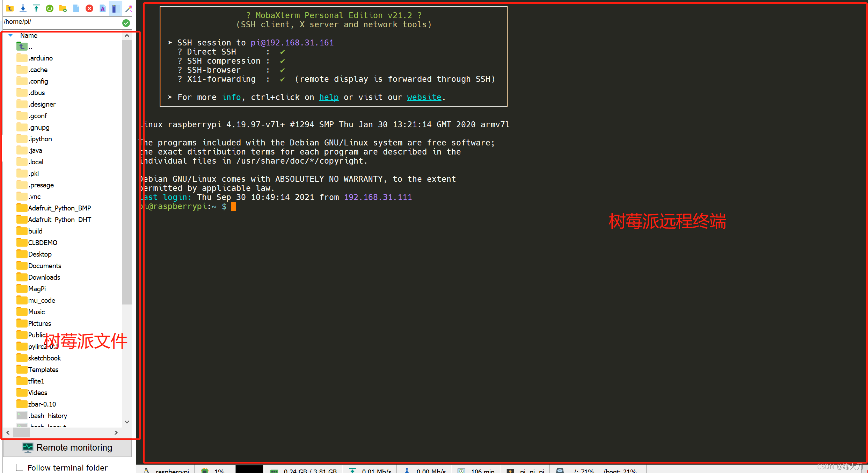This screenshot has width=868, height=473.
Task: Confirm path with green checkmark
Action: coord(126,23)
